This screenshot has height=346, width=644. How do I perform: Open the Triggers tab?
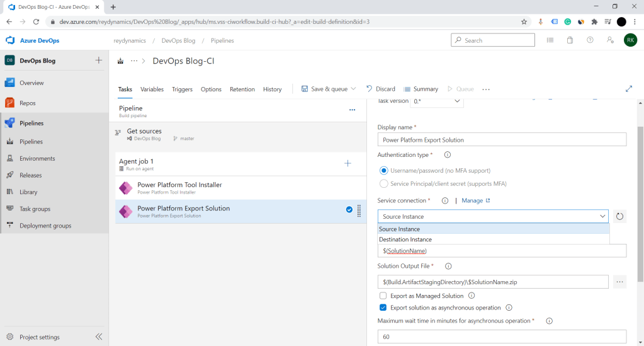coord(182,89)
